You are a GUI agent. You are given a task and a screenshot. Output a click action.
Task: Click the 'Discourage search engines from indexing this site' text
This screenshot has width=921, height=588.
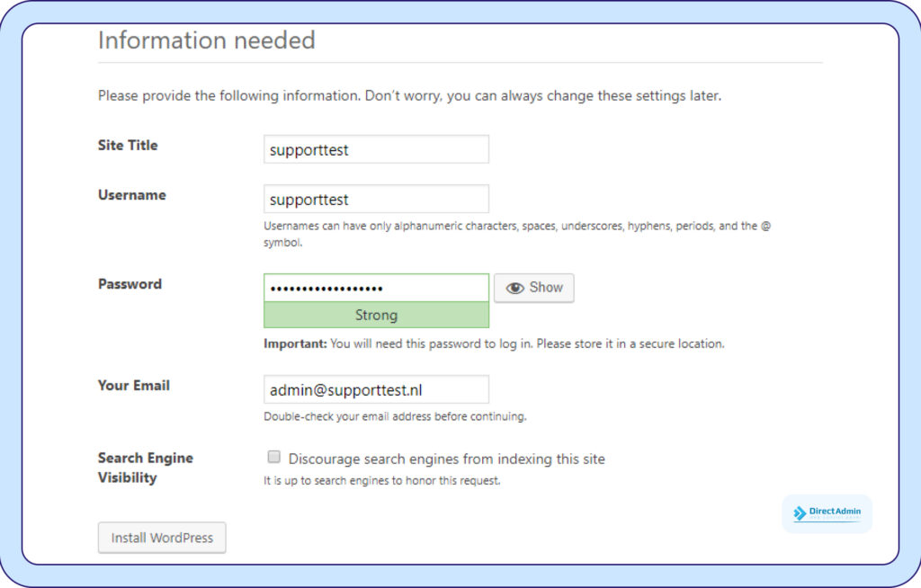pos(446,459)
